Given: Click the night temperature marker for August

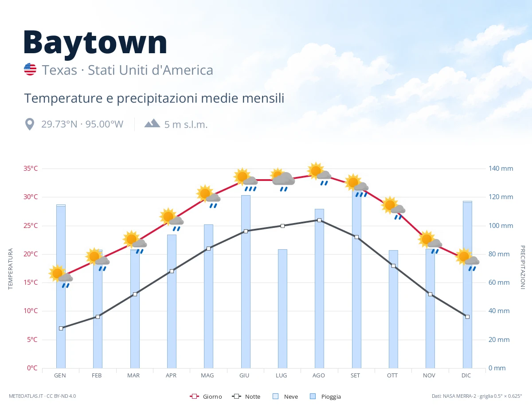Looking at the screenshot, I should click(x=319, y=220).
